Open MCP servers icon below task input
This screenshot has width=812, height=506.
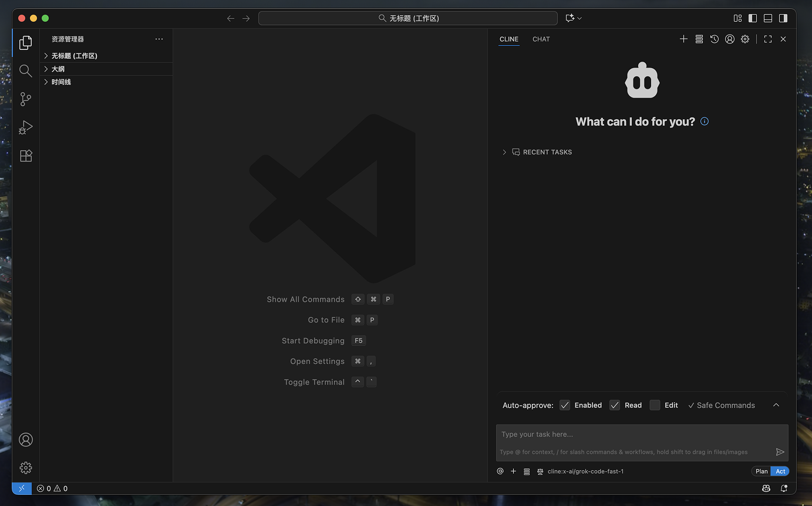point(527,471)
